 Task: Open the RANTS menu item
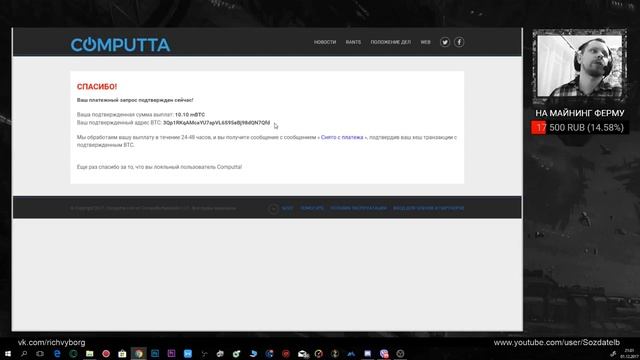tap(353, 42)
